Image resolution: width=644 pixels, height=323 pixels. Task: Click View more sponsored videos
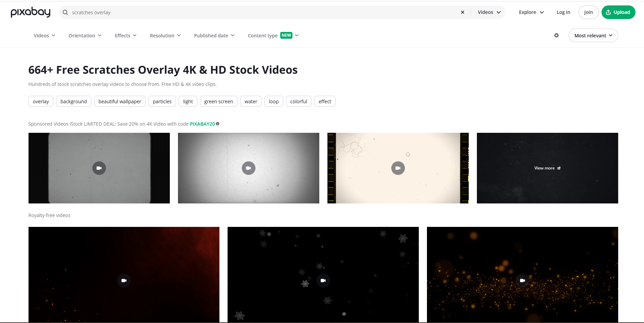click(547, 168)
